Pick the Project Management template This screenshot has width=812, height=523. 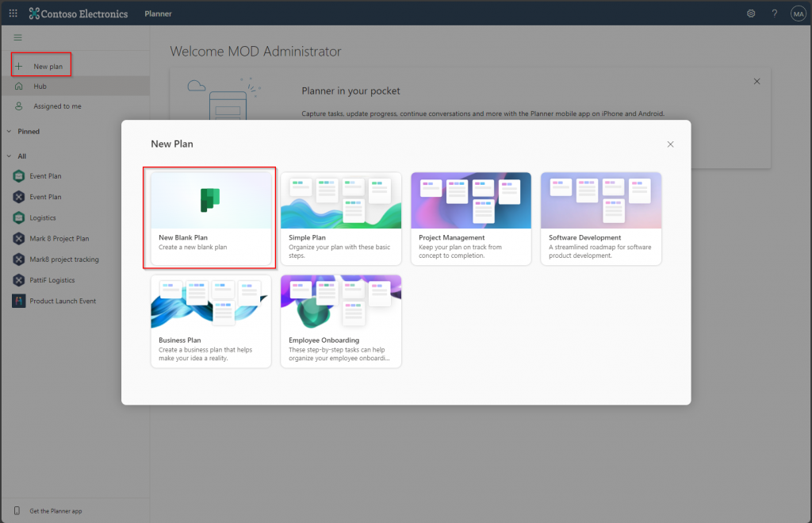471,219
